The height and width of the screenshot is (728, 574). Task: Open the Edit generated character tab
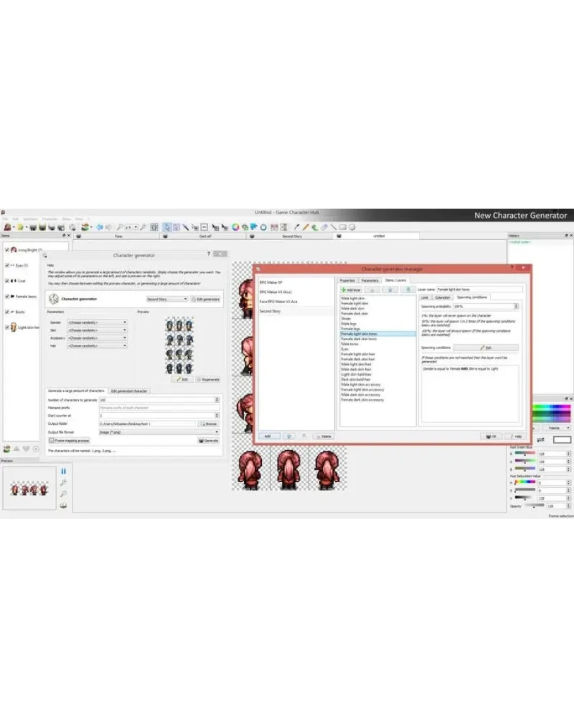(x=129, y=391)
